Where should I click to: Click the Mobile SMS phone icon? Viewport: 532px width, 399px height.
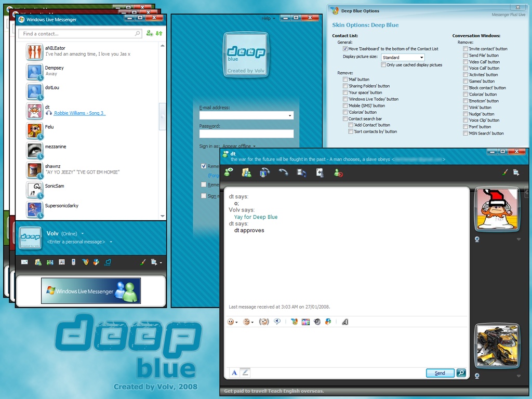[x=73, y=262]
